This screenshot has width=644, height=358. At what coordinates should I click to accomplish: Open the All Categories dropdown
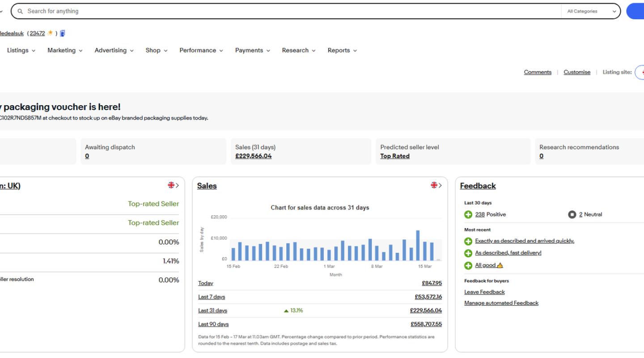coord(590,11)
